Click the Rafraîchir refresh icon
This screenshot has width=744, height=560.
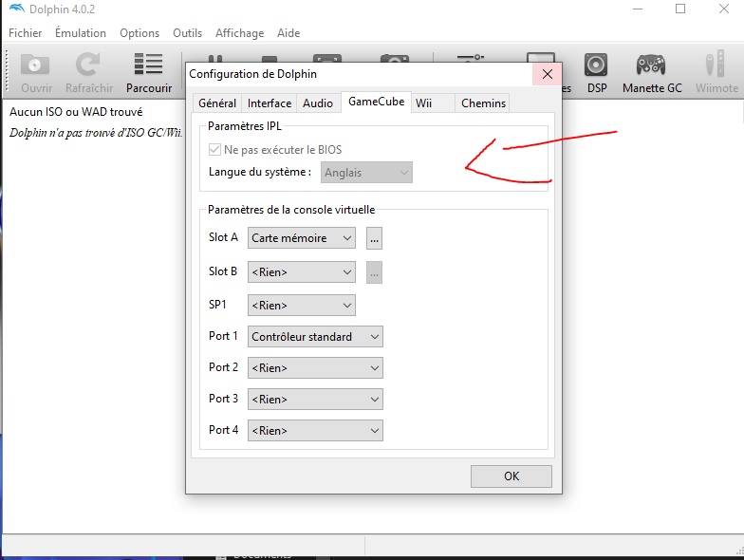[x=88, y=65]
